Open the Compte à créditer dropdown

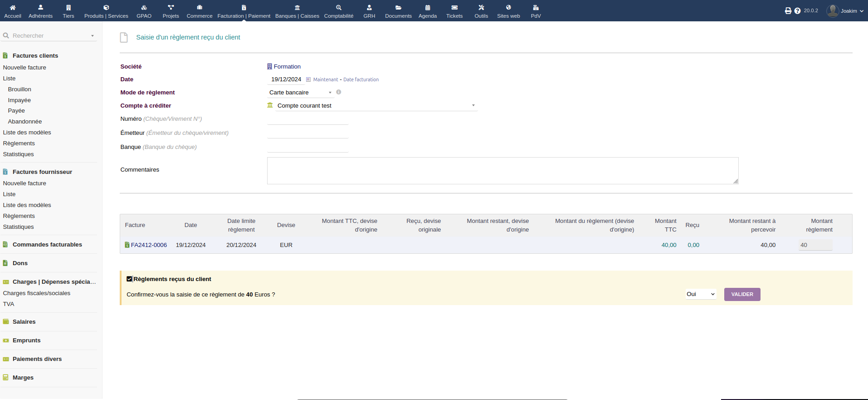[x=376, y=106]
